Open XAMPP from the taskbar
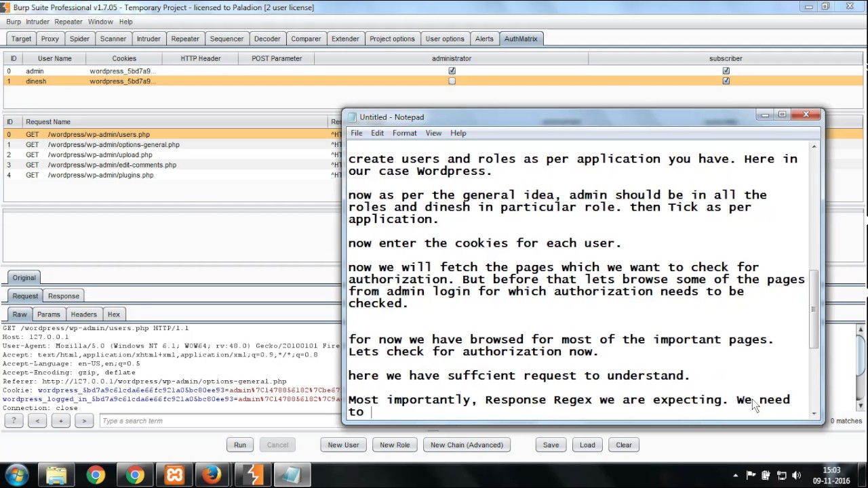 pyautogui.click(x=174, y=475)
